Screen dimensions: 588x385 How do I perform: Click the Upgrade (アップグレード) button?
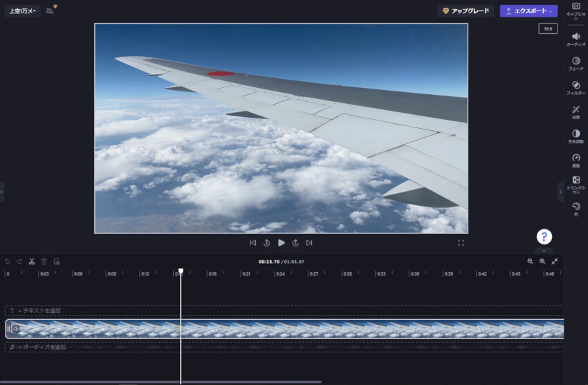coord(466,11)
